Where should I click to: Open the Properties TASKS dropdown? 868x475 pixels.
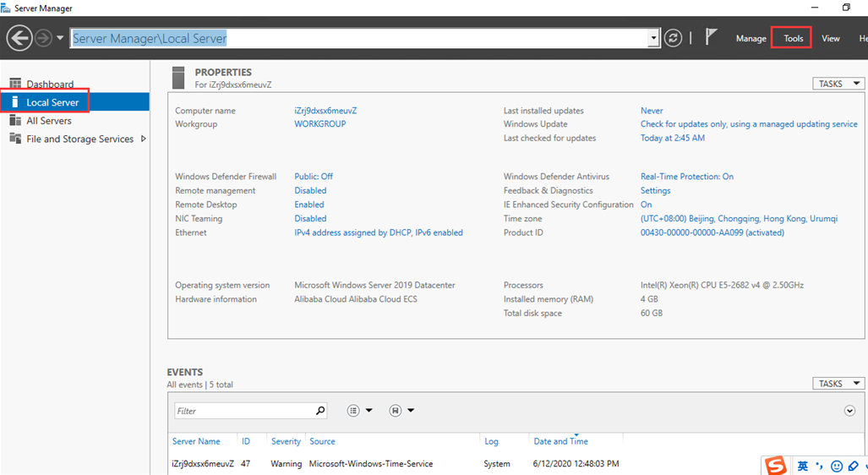pyautogui.click(x=838, y=84)
